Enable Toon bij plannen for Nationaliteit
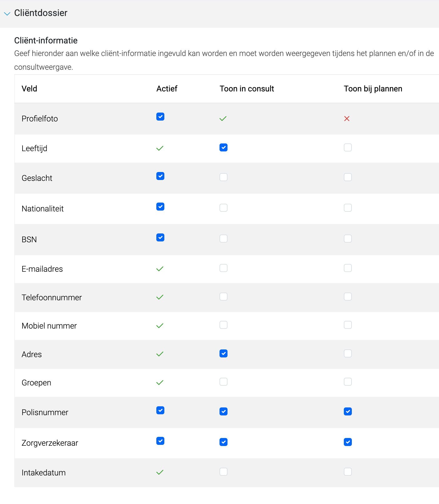439x504 pixels. pos(348,208)
